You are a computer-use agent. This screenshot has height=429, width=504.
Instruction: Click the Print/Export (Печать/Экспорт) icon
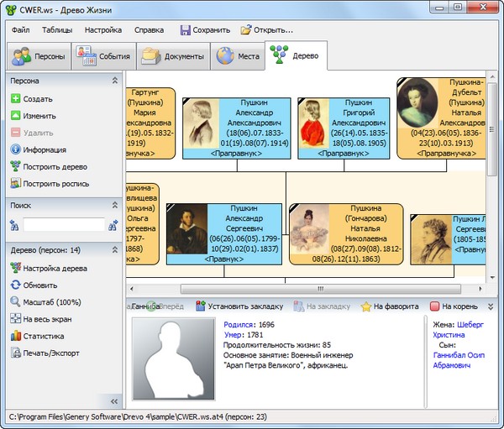15,353
